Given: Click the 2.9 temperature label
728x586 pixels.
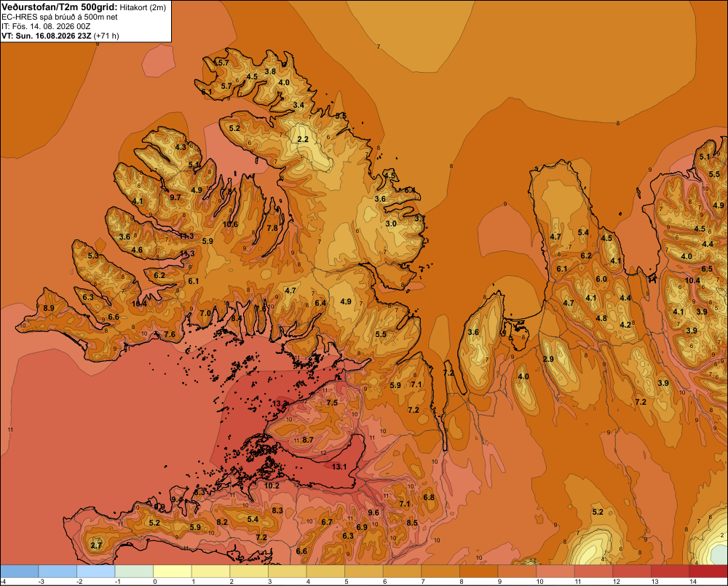Looking at the screenshot, I should (x=548, y=359).
